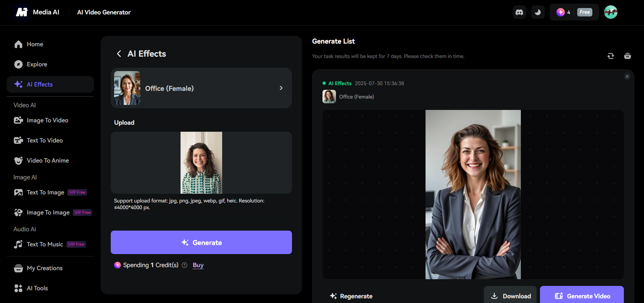This screenshot has width=644, height=303.
Task: Select the Text To Video tool
Action: pos(44,140)
